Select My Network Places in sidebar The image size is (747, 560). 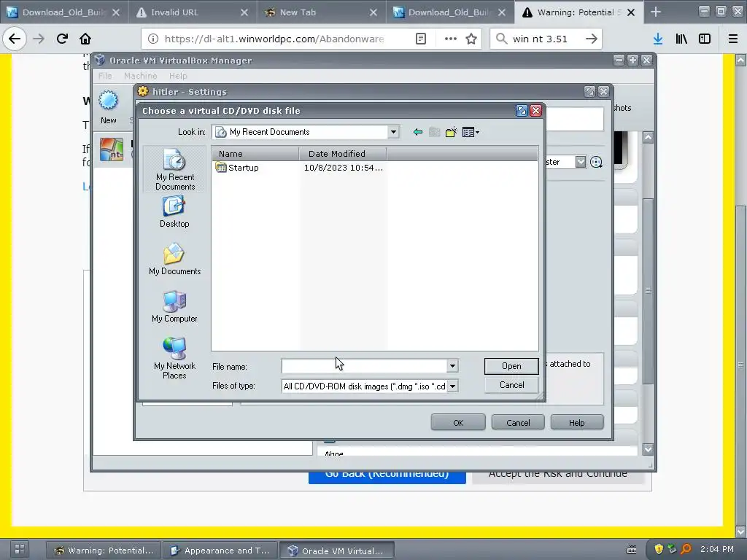174,358
